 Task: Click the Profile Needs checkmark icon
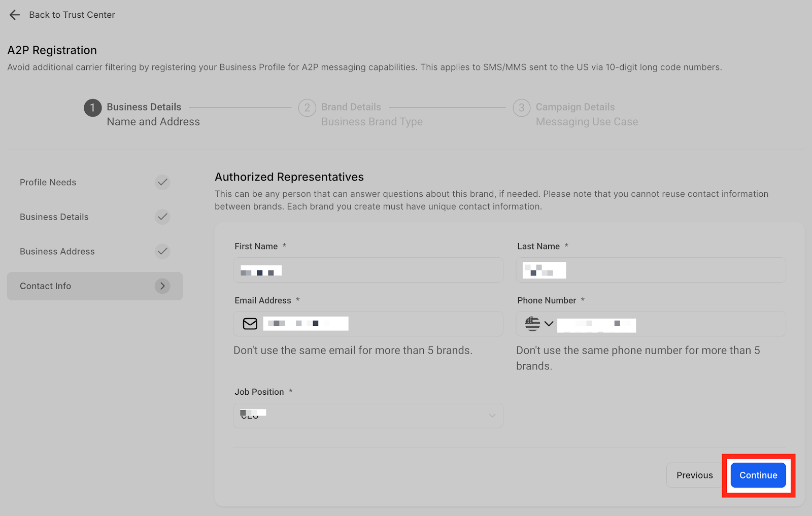tap(162, 182)
